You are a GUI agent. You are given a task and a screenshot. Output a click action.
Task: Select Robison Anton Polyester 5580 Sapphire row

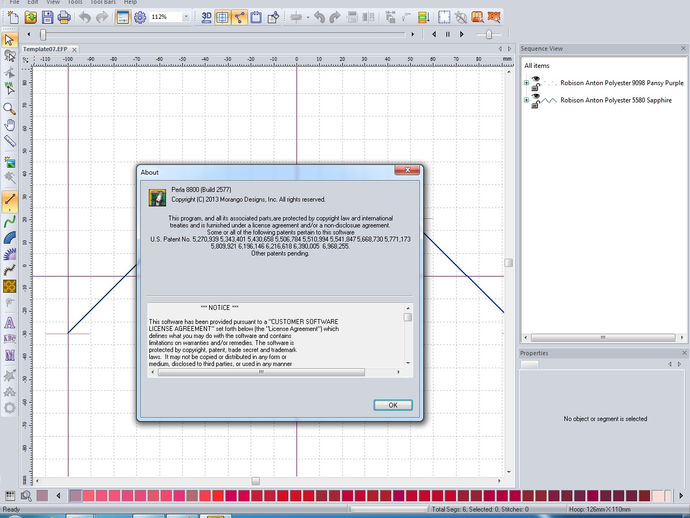tap(616, 100)
